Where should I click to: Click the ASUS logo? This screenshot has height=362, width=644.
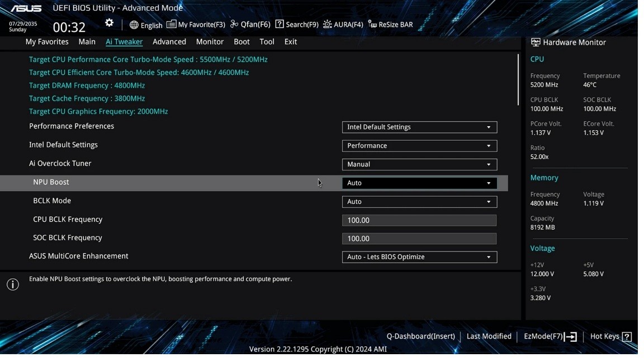click(26, 8)
